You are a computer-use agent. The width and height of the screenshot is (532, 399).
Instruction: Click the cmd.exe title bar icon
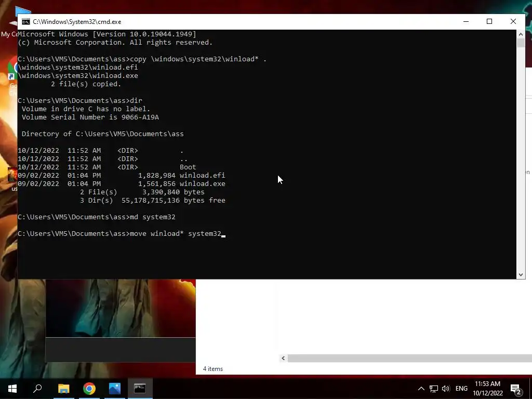click(26, 22)
